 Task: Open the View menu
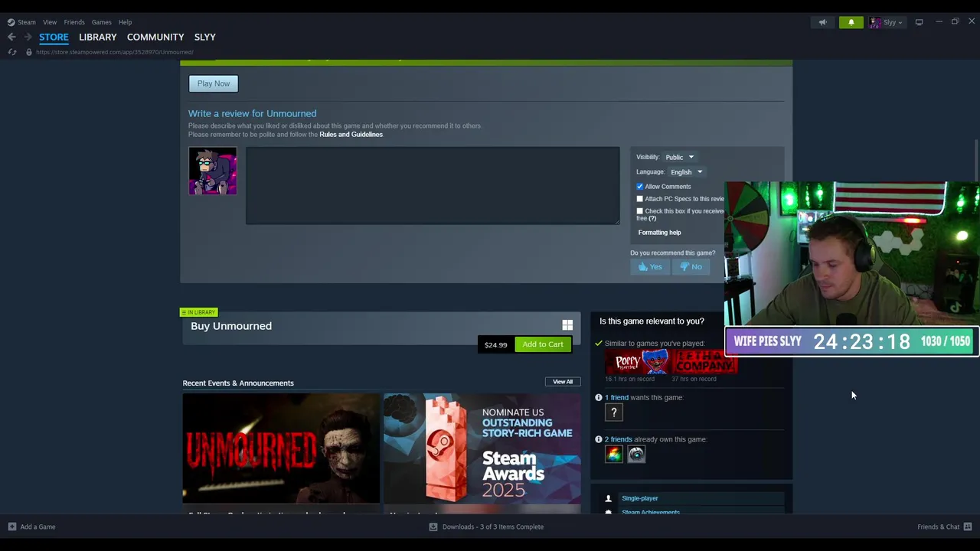50,22
